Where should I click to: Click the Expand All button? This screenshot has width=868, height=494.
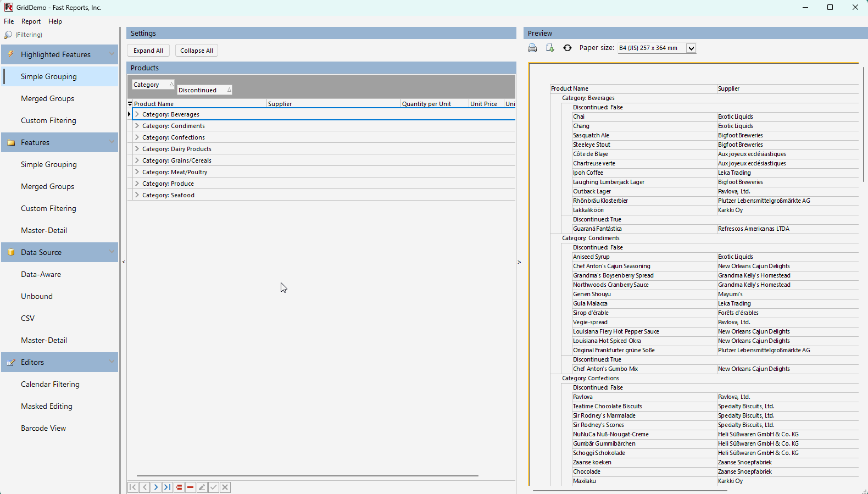(x=148, y=51)
